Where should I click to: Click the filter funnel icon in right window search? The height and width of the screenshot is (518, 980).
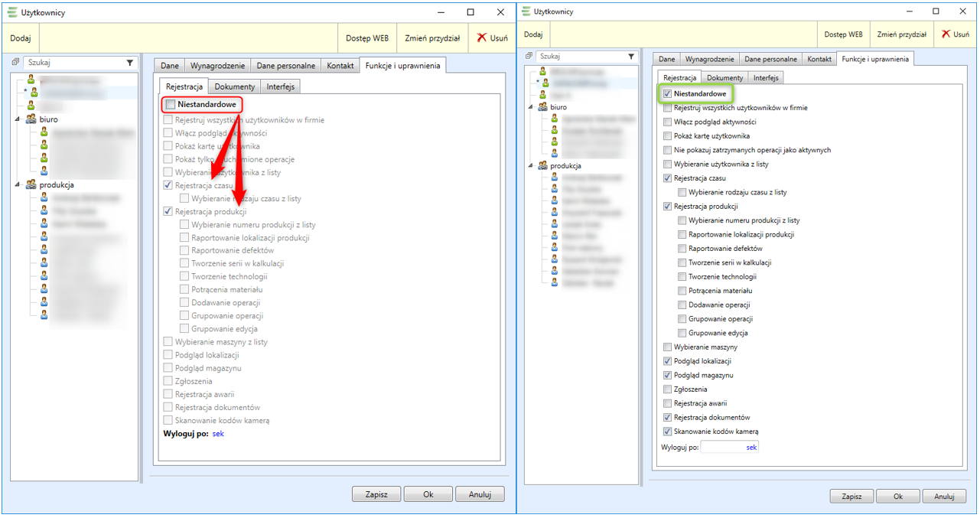coord(631,57)
